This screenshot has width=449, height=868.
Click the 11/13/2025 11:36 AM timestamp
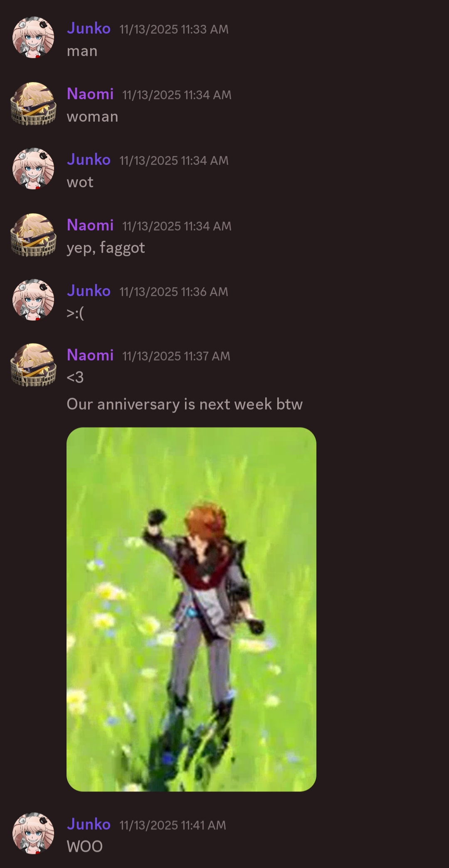pos(174,292)
